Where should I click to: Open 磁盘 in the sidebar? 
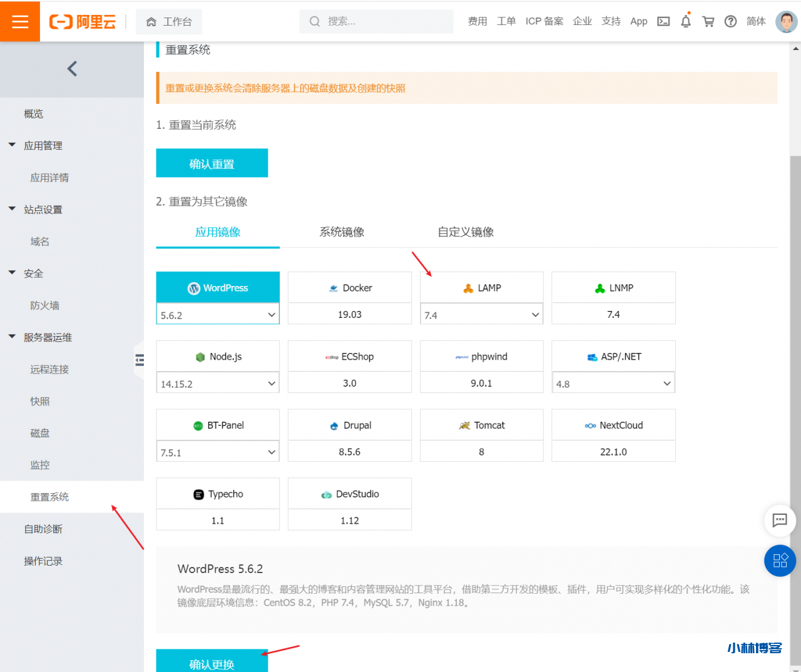click(40, 433)
